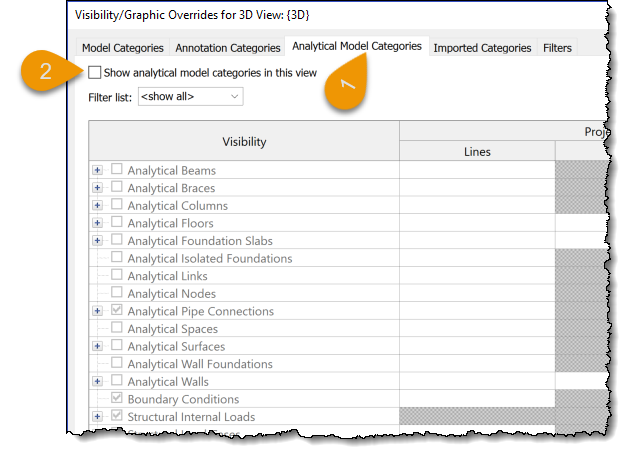Expand the Analytical Floors plus icon
The image size is (627, 452).
tap(98, 223)
